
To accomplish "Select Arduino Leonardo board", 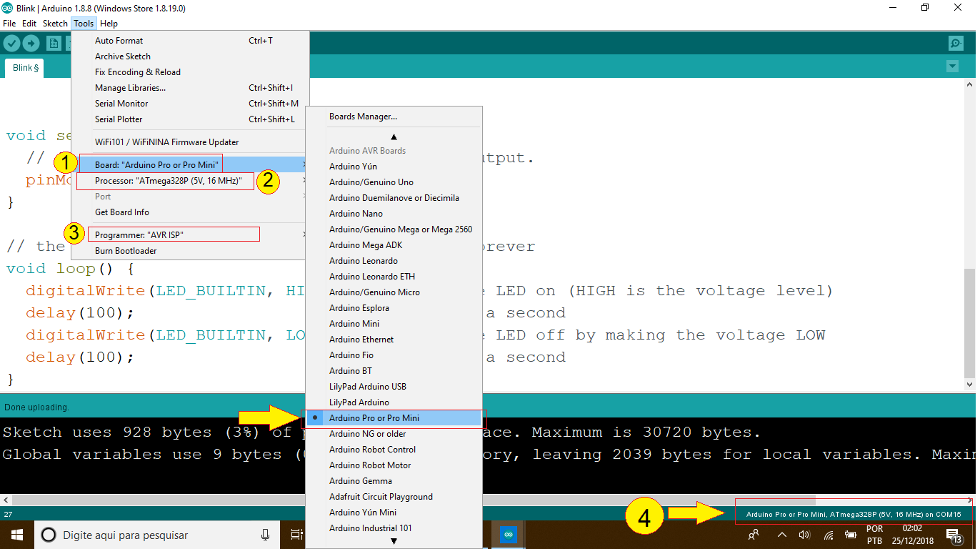I will [394, 261].
